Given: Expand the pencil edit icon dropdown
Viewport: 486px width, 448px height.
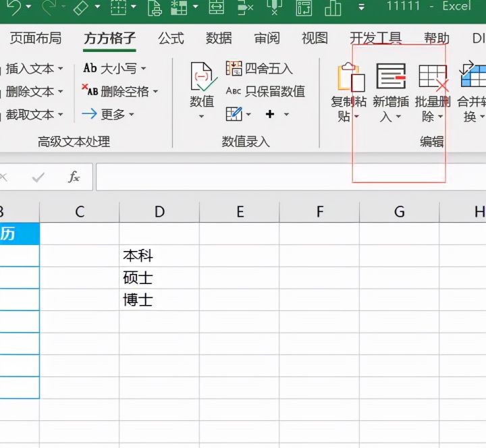Looking at the screenshot, I should click(x=248, y=114).
